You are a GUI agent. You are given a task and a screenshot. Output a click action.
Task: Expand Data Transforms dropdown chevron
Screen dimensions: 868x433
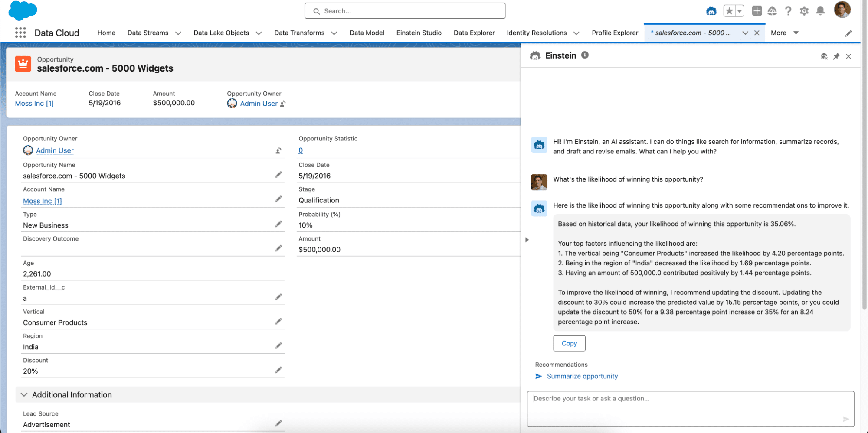(x=334, y=33)
